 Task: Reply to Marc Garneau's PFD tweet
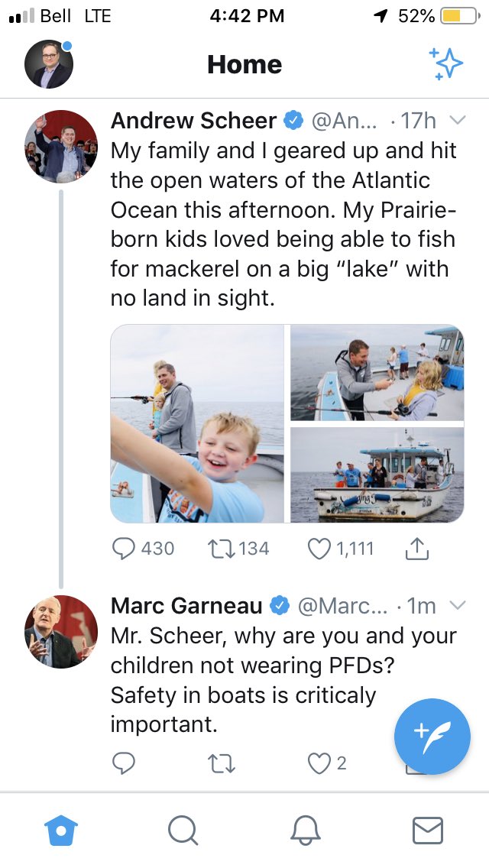tap(124, 763)
